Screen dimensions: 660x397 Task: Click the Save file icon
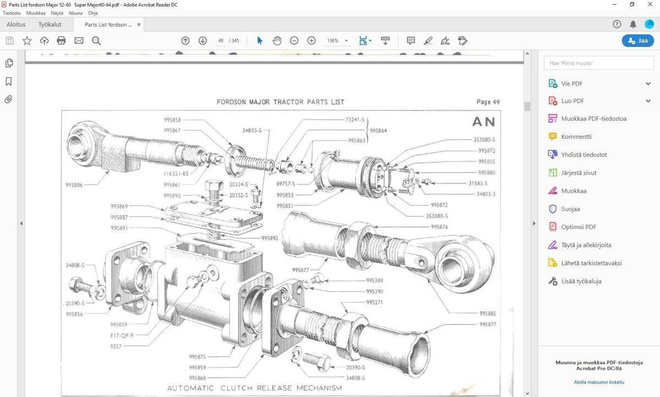tap(10, 41)
